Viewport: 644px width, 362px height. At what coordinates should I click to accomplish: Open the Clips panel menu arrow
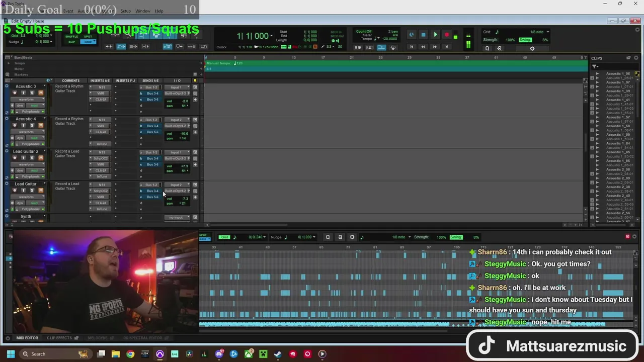point(636,58)
